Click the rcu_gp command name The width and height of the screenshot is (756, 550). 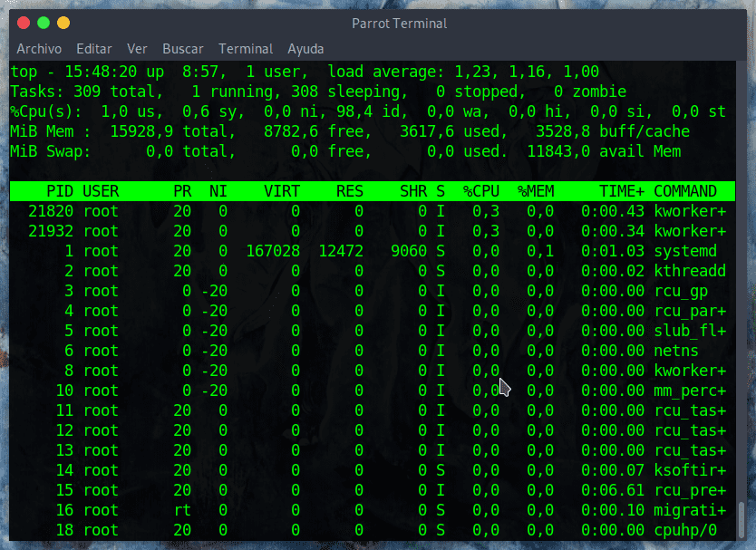[x=680, y=291]
